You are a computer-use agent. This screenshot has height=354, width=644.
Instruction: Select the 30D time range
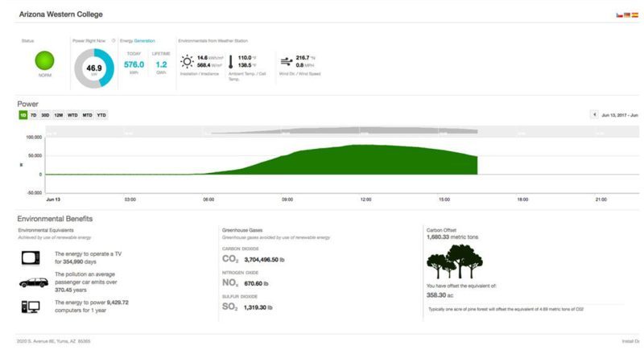[x=46, y=115]
